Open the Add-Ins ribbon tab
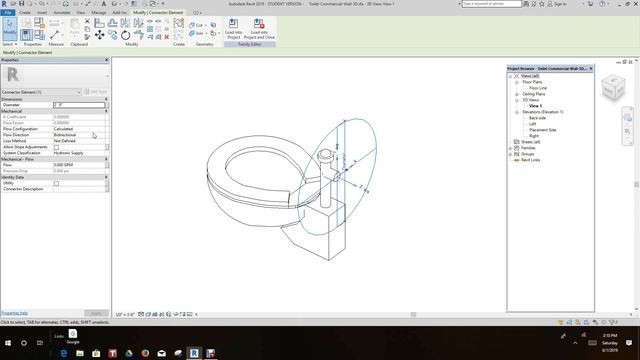 [x=119, y=13]
